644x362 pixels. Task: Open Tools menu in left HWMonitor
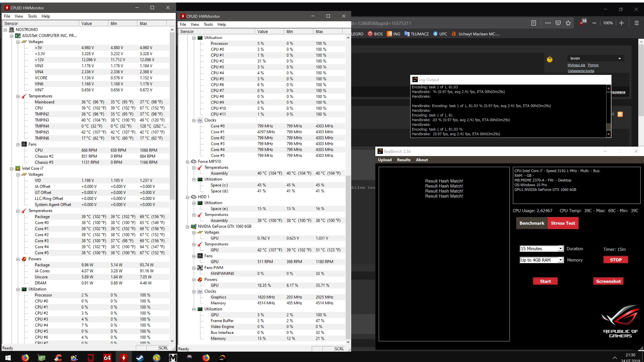(32, 16)
